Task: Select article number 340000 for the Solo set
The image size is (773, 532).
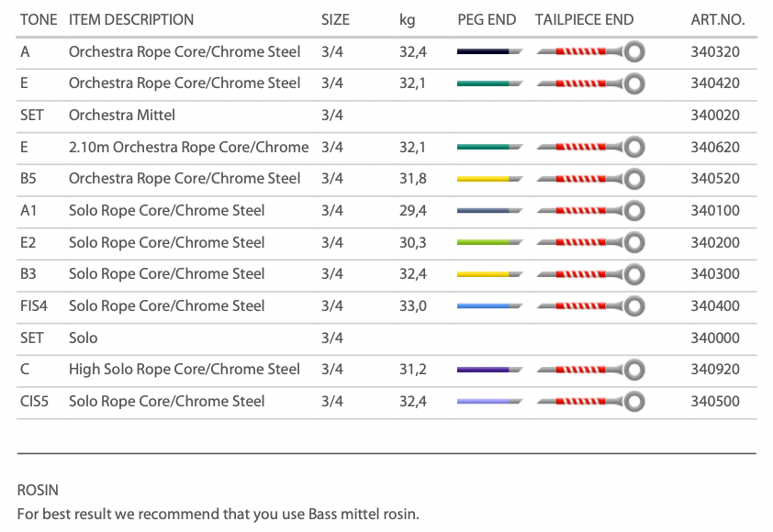Action: [x=714, y=338]
